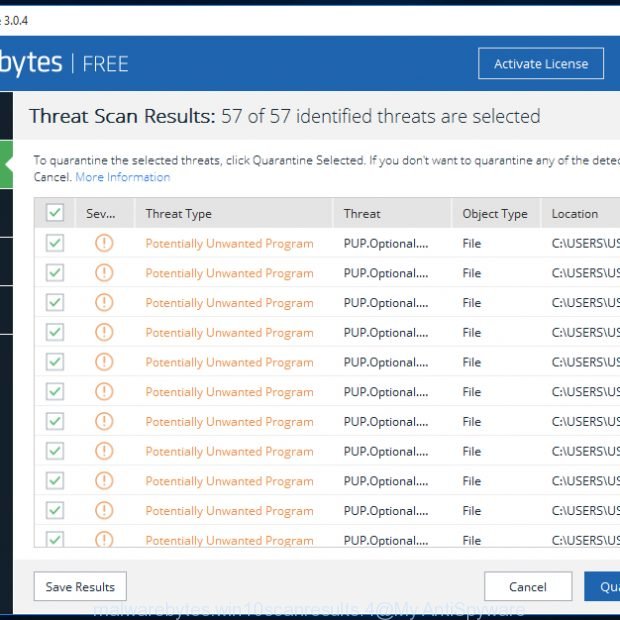The width and height of the screenshot is (620, 620).
Task: Sort results by the Threat column header
Action: tap(362, 213)
